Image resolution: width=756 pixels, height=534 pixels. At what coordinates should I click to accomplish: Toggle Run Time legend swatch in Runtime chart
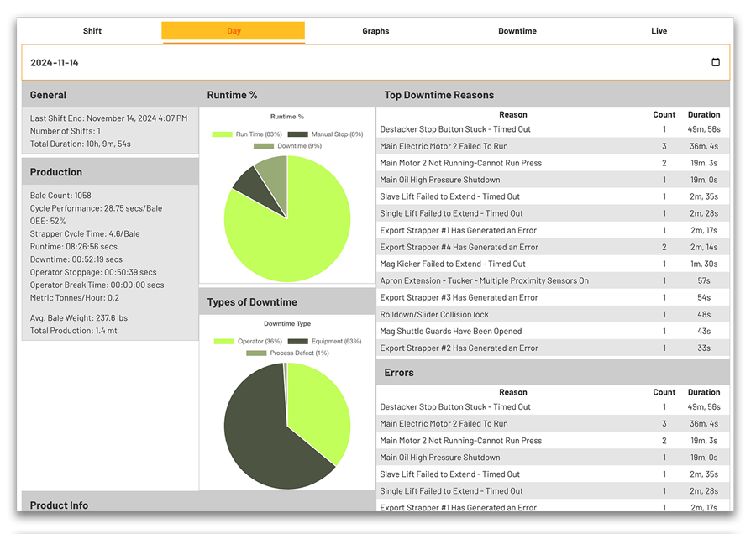(x=223, y=134)
